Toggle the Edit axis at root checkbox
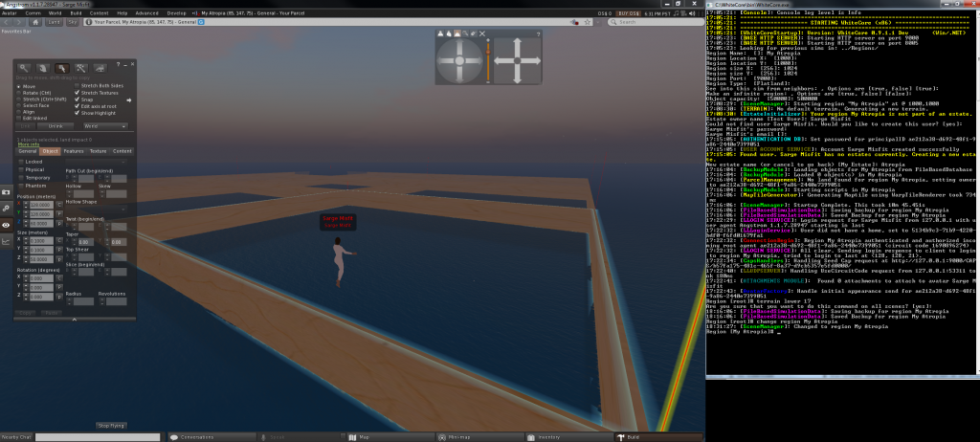The image size is (980, 442). [77, 106]
